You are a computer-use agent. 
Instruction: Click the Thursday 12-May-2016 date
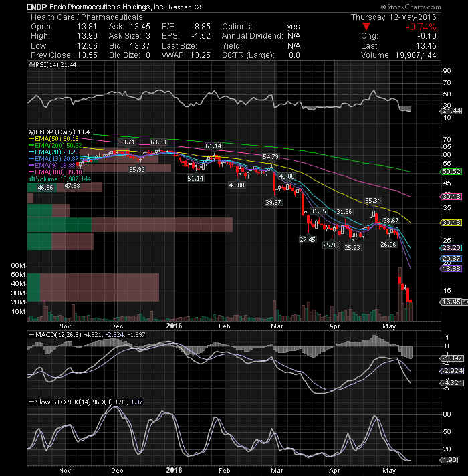pos(393,17)
